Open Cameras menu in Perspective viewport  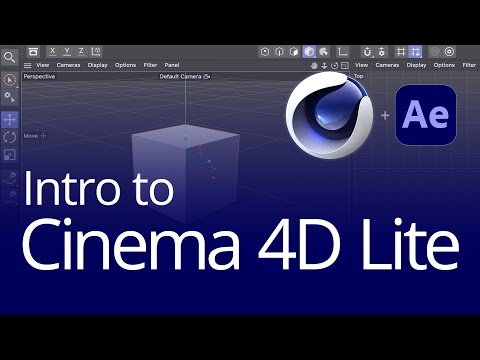[x=68, y=65]
